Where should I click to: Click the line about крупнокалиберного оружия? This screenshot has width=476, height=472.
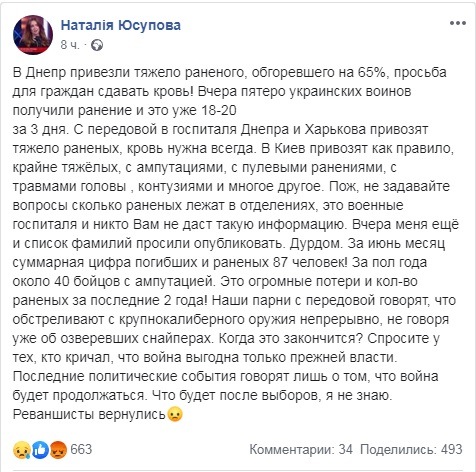pos(231,319)
